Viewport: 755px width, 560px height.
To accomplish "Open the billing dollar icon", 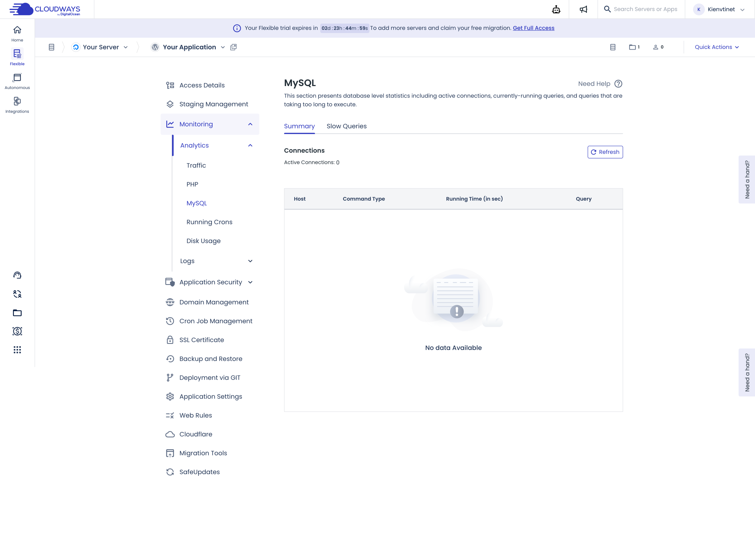I will tap(17, 331).
